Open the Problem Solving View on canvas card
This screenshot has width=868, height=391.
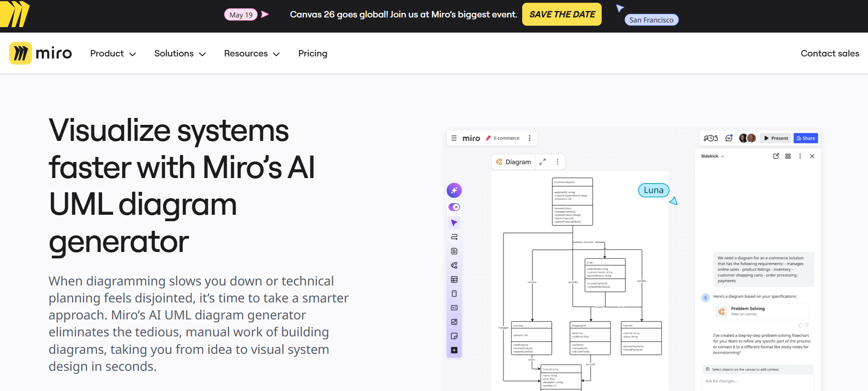761,312
